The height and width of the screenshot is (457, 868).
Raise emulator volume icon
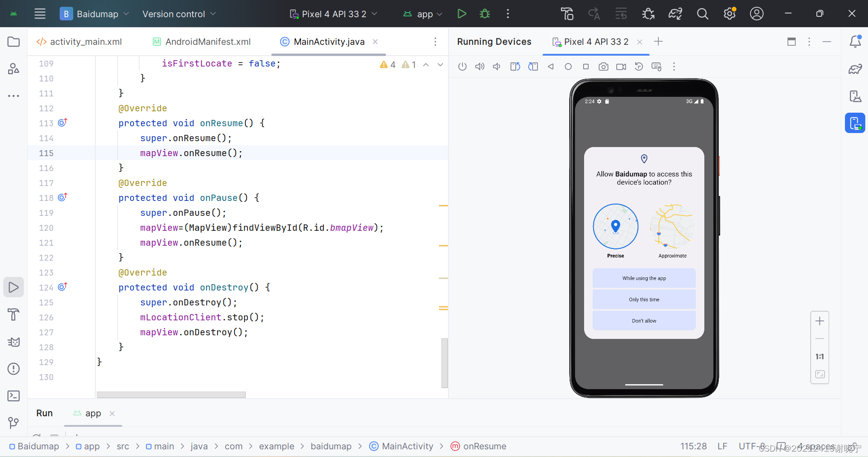[480, 67]
